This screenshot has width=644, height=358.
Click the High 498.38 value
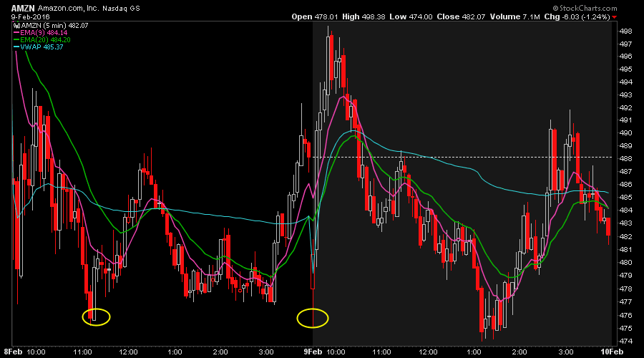(364, 17)
